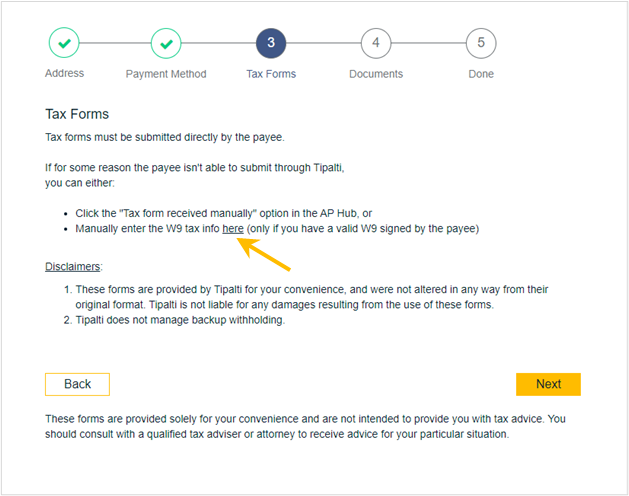
Task: Click the Address step checkmark circle
Action: tap(64, 43)
